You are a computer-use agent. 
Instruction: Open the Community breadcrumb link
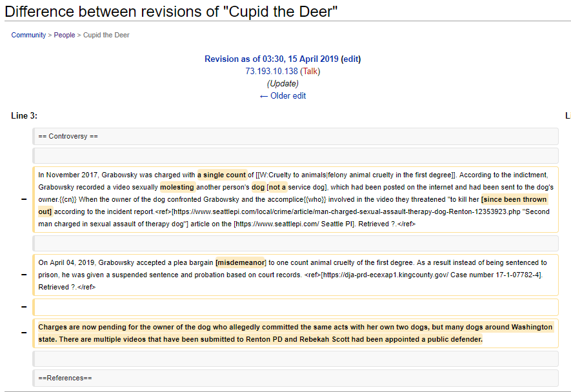(28, 35)
